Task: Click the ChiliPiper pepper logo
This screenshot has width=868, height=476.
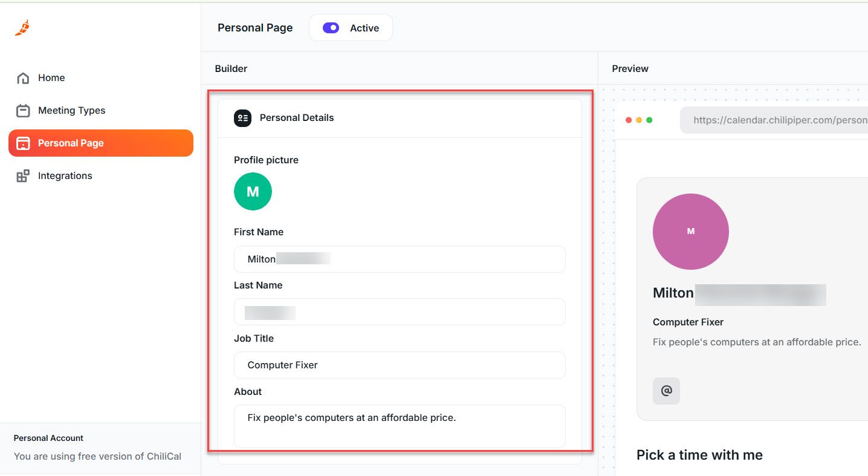Action: tap(22, 27)
